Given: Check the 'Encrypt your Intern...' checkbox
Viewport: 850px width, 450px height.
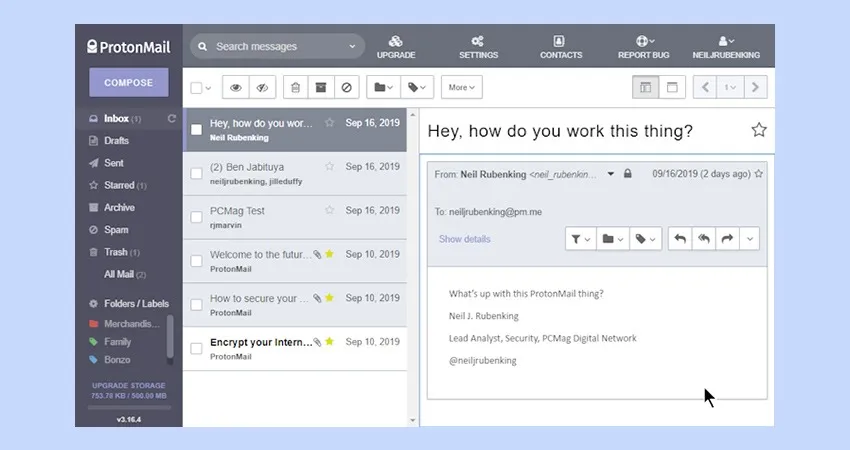Looking at the screenshot, I should 196,349.
